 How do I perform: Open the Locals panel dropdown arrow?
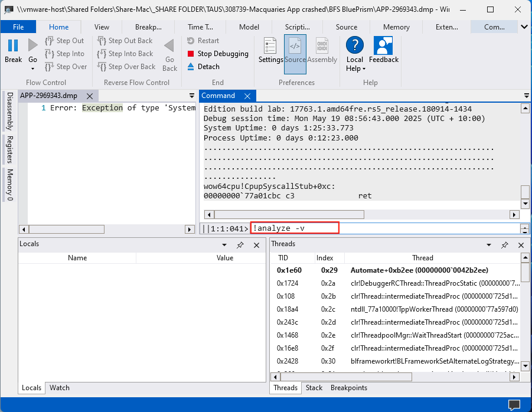pos(223,244)
